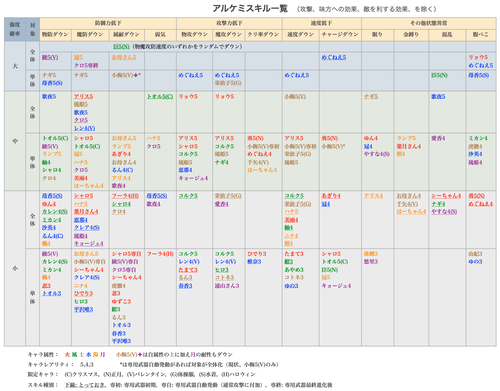The image size is (500, 391).
Task: Click the 物攻ダウン column header
Action: 194,34
